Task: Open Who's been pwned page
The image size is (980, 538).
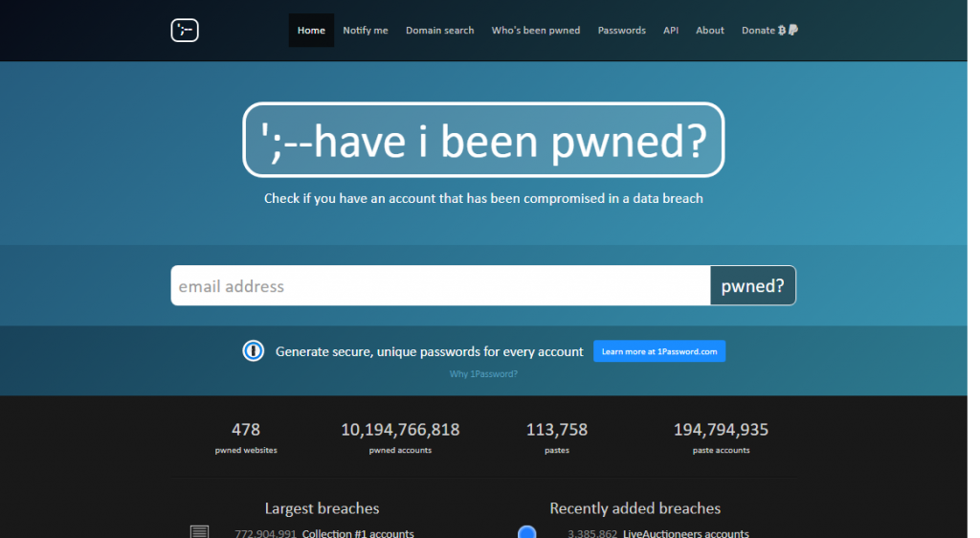Action: click(536, 30)
